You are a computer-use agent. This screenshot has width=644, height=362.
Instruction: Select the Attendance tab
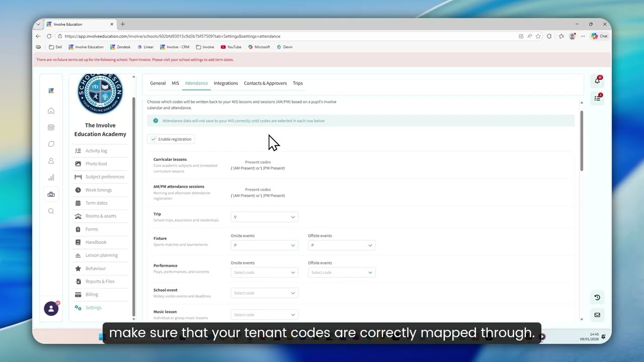[x=196, y=83]
